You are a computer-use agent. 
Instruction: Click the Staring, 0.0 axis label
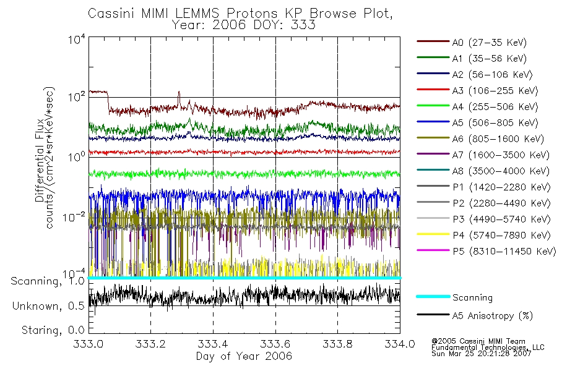pyautogui.click(x=53, y=330)
